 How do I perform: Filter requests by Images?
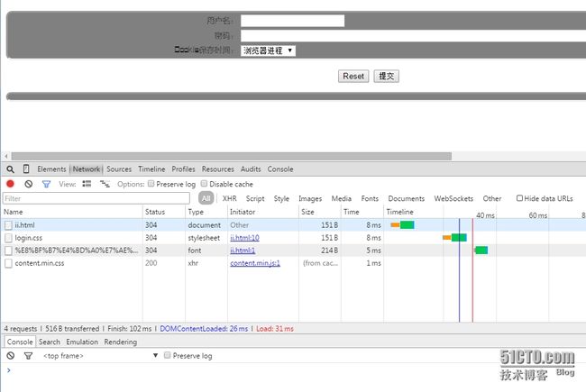point(310,198)
